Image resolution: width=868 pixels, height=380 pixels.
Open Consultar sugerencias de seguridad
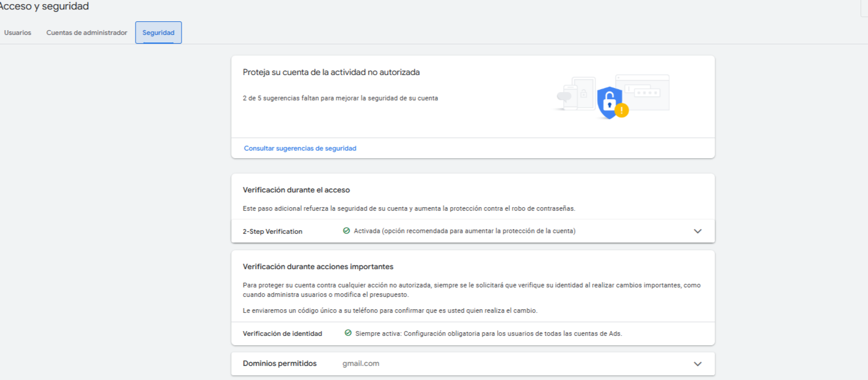(300, 148)
